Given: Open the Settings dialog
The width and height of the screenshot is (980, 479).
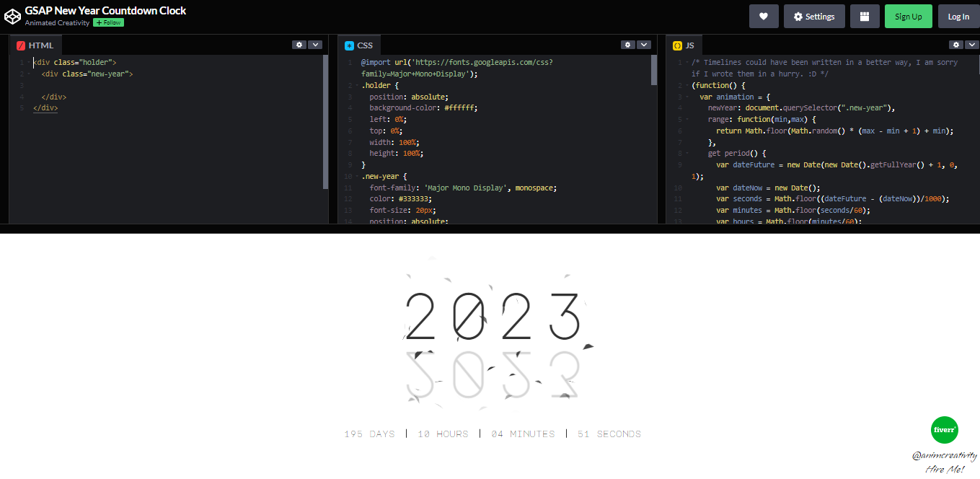Looking at the screenshot, I should (x=814, y=16).
